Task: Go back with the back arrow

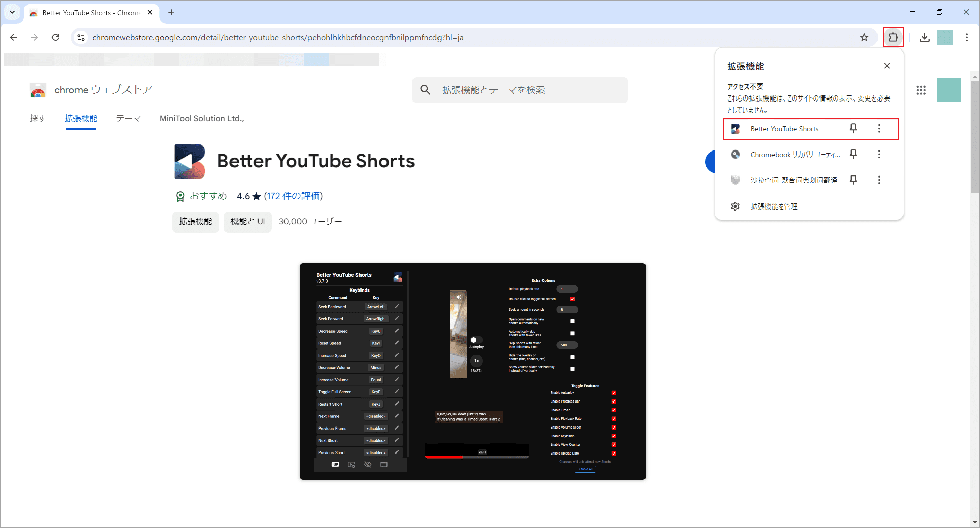Action: (x=14, y=37)
